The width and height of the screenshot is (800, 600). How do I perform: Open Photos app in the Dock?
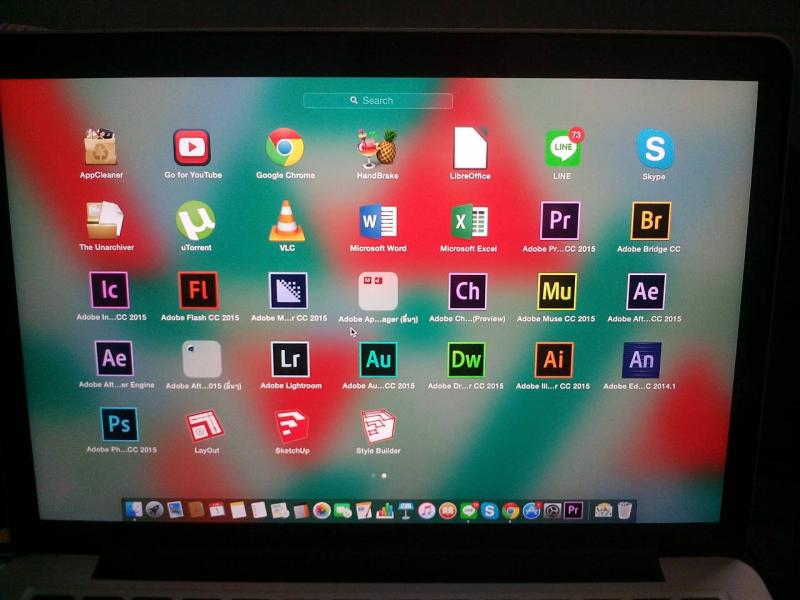321,510
